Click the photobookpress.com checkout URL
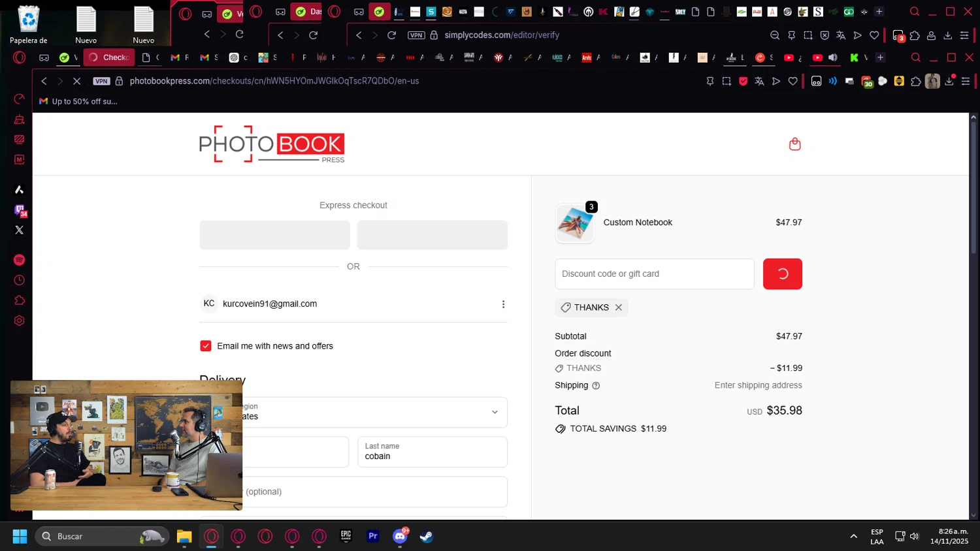980x551 pixels. pyautogui.click(x=274, y=81)
